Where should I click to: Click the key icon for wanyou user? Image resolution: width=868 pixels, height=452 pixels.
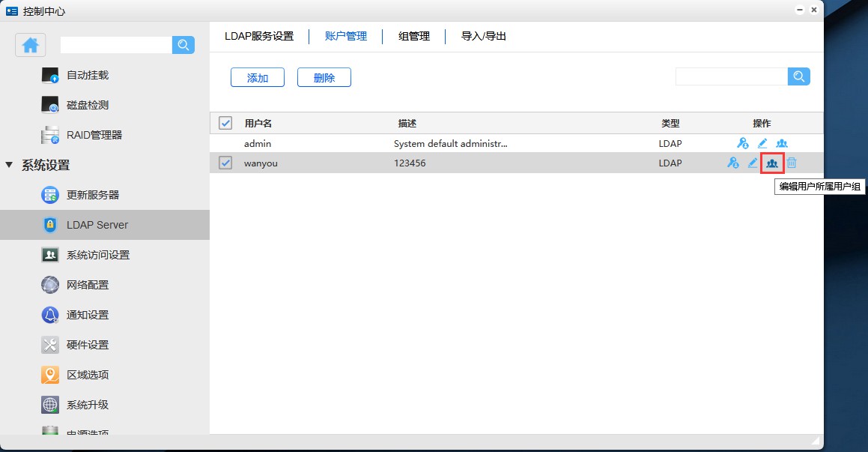click(733, 163)
